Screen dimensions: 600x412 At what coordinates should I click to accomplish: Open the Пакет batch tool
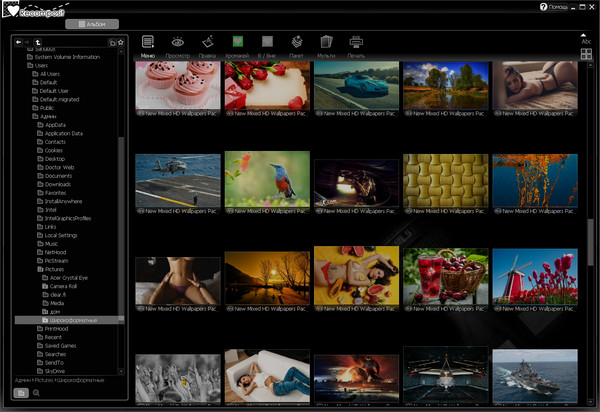point(297,43)
